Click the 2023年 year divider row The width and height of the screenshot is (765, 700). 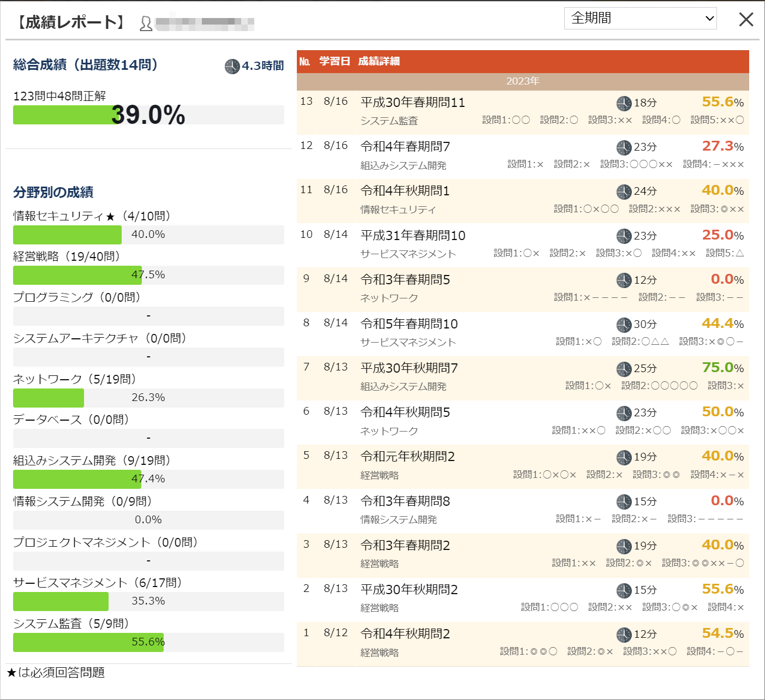click(523, 81)
